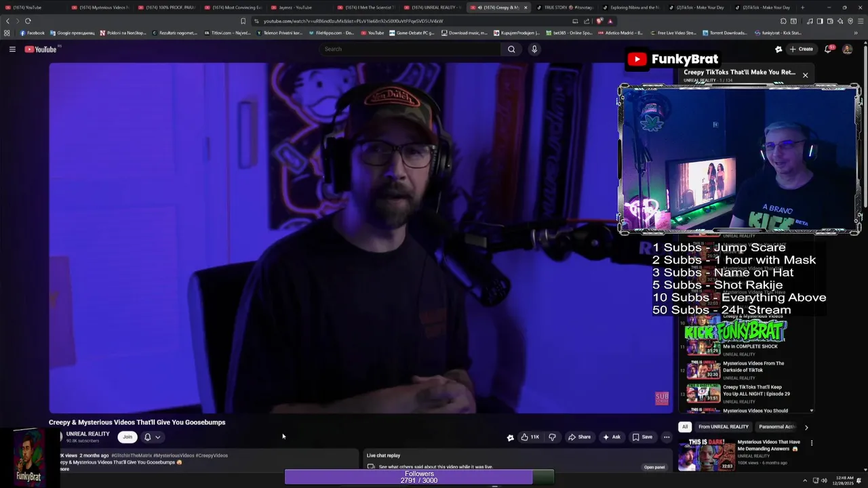Open the apps grid in bookmarks bar
The width and height of the screenshot is (868, 488).
tap(7, 33)
